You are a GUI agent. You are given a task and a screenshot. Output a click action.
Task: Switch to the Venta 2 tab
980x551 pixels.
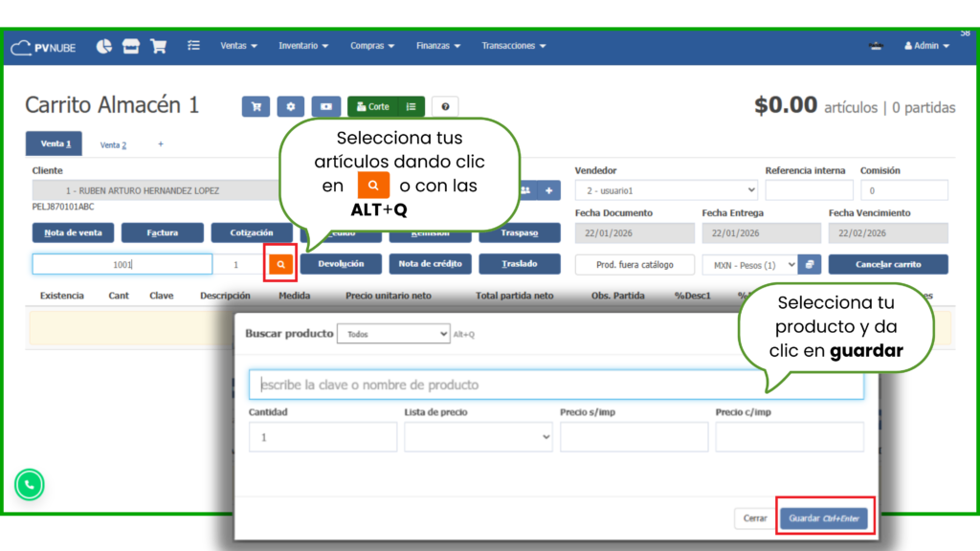[x=113, y=144]
